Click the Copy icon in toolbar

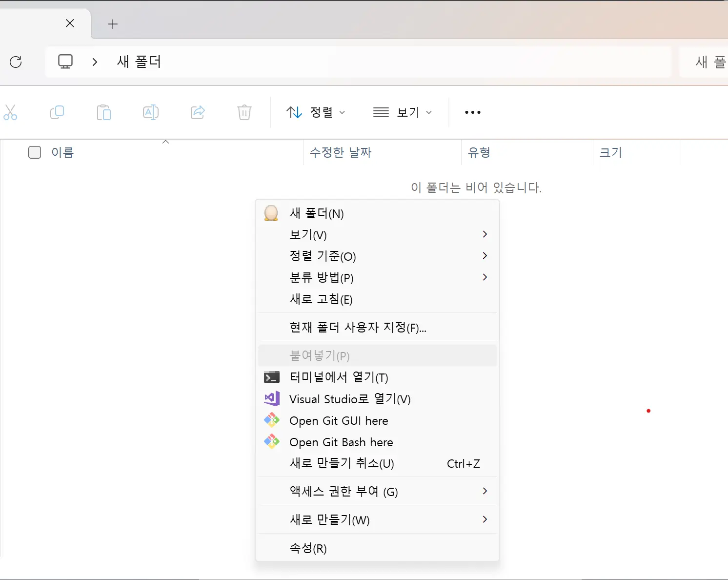57,112
